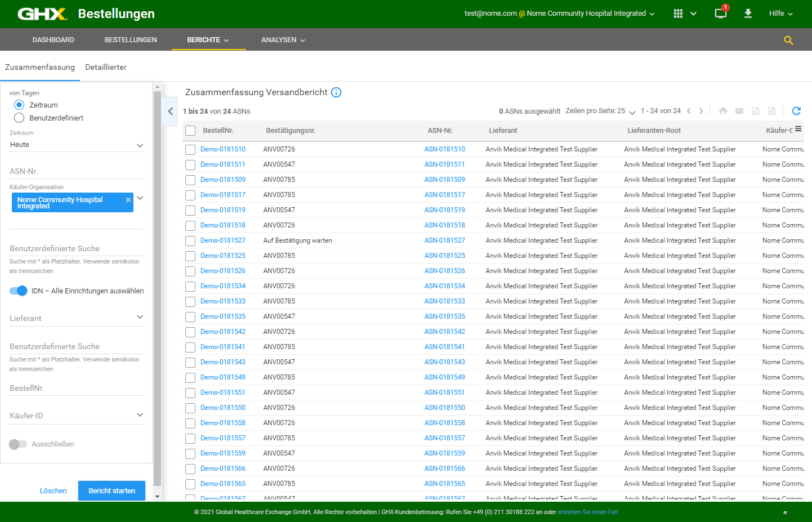Click the filter panel scrollbar down arrow

157,497
